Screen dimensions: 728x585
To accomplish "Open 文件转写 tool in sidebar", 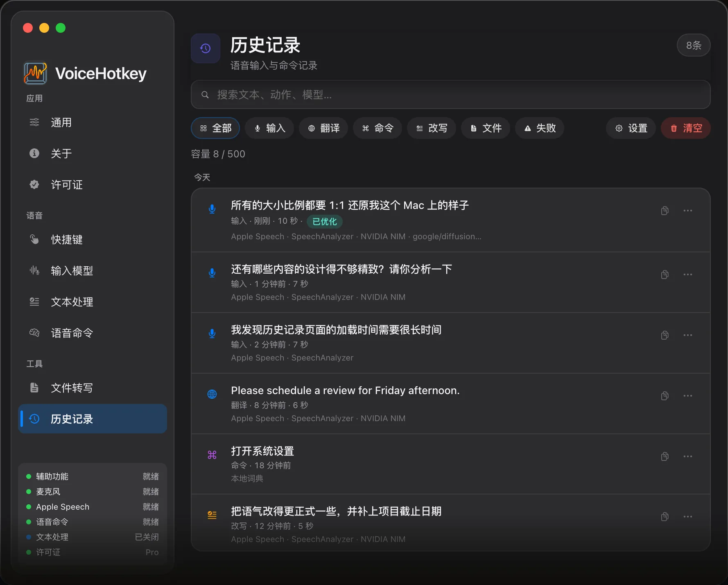I will (93, 388).
